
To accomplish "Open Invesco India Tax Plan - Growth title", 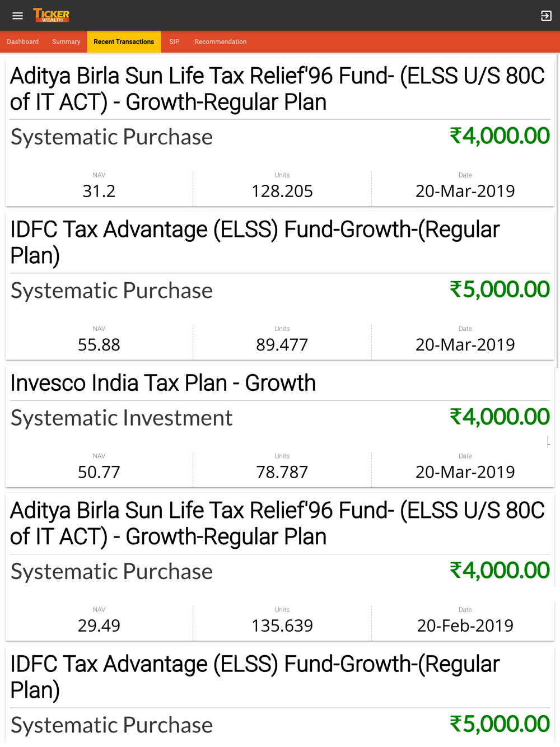I will 163,383.
